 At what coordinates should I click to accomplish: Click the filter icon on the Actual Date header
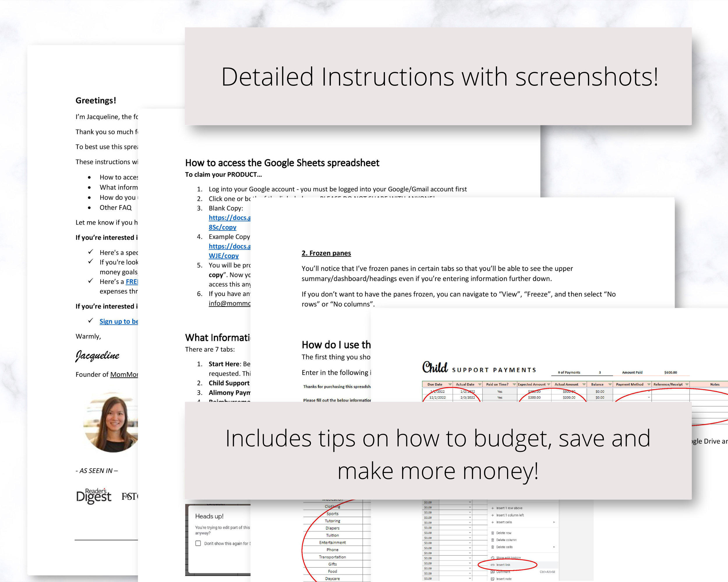[x=480, y=384]
